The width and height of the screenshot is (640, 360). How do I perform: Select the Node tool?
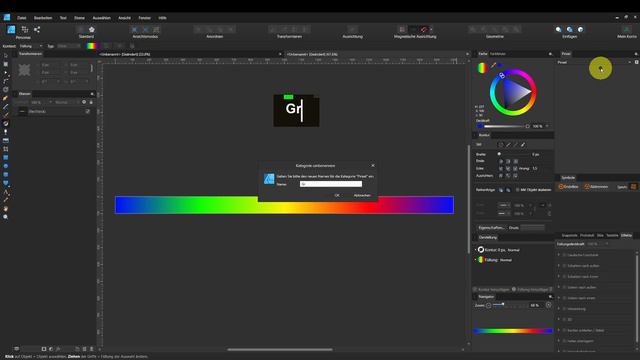tap(6, 73)
